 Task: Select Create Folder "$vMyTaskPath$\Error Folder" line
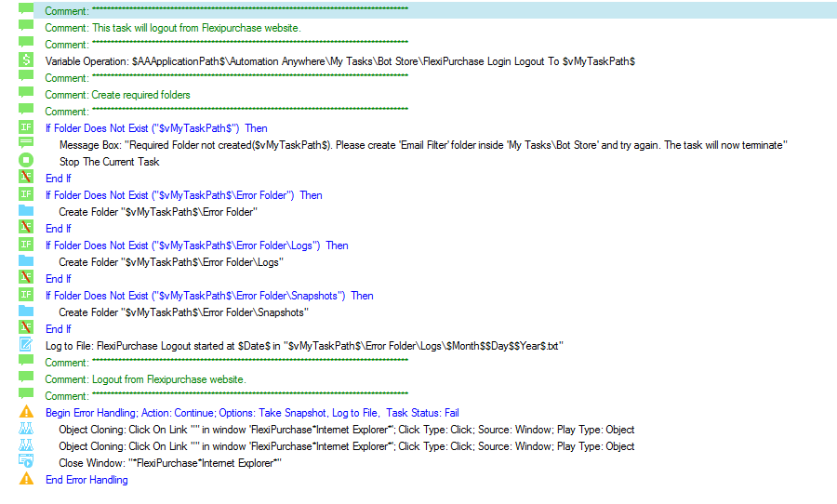[158, 212]
